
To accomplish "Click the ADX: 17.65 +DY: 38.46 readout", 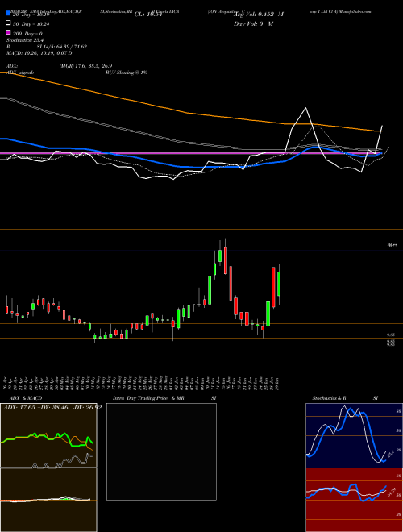I will click(52, 408).
